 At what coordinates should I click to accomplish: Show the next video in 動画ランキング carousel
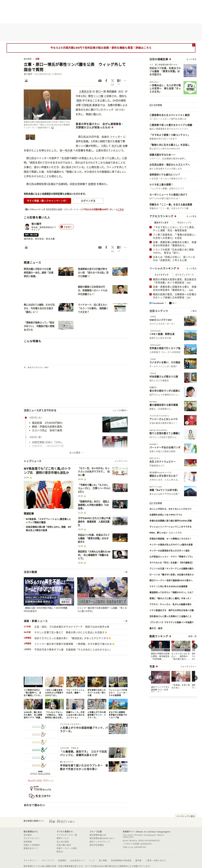tap(195, 646)
